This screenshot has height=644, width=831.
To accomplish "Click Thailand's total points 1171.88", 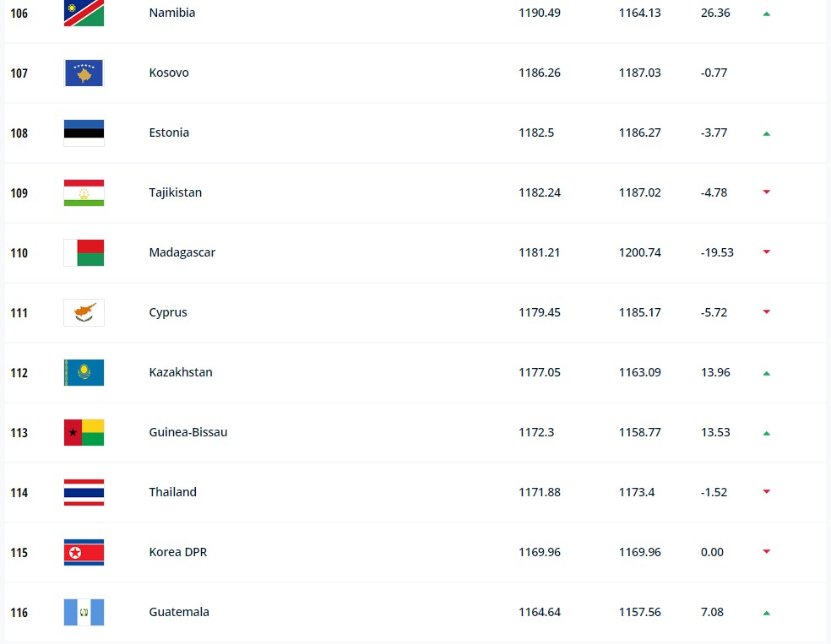I will (540, 492).
